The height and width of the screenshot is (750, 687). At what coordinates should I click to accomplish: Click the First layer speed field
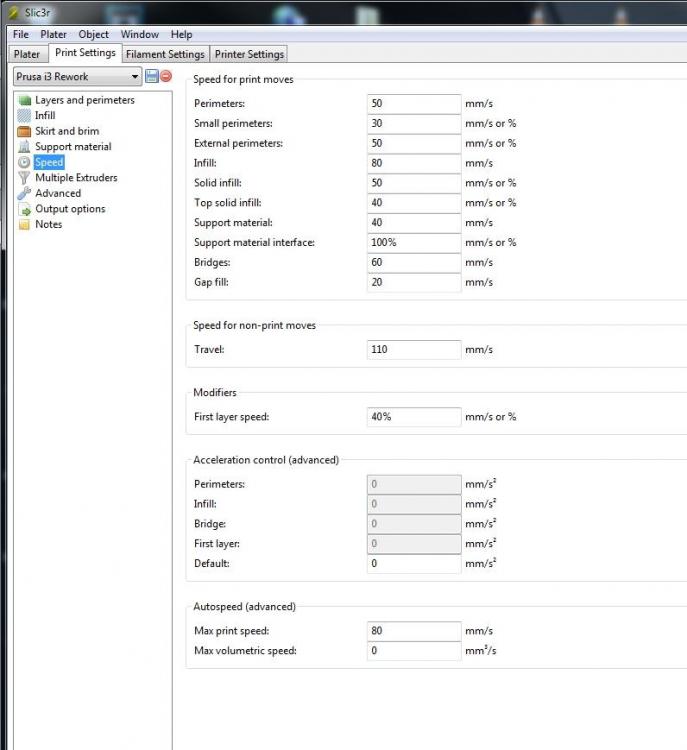click(414, 417)
